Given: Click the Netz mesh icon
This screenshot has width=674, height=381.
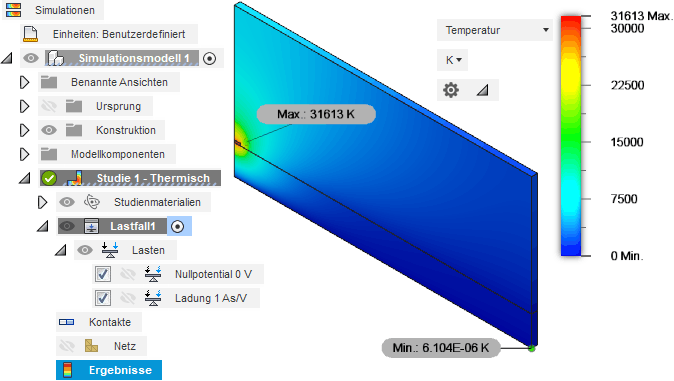Looking at the screenshot, I should tap(91, 346).
